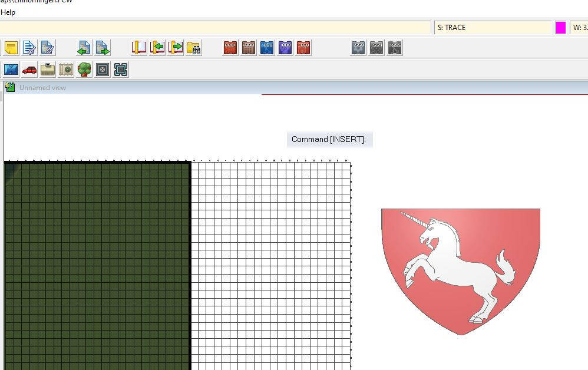The image size is (588, 370).
Task: Click the map page with left arrow
Action: coord(84,48)
